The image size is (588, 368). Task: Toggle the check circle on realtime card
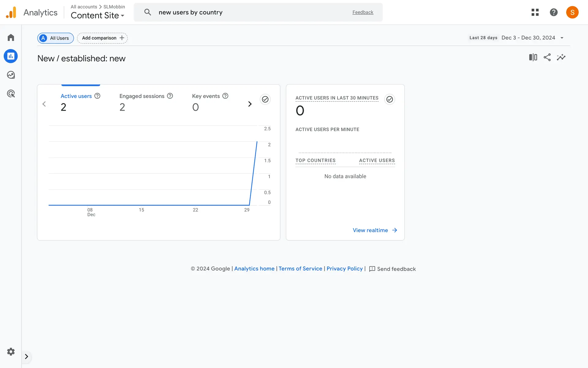[x=390, y=99]
